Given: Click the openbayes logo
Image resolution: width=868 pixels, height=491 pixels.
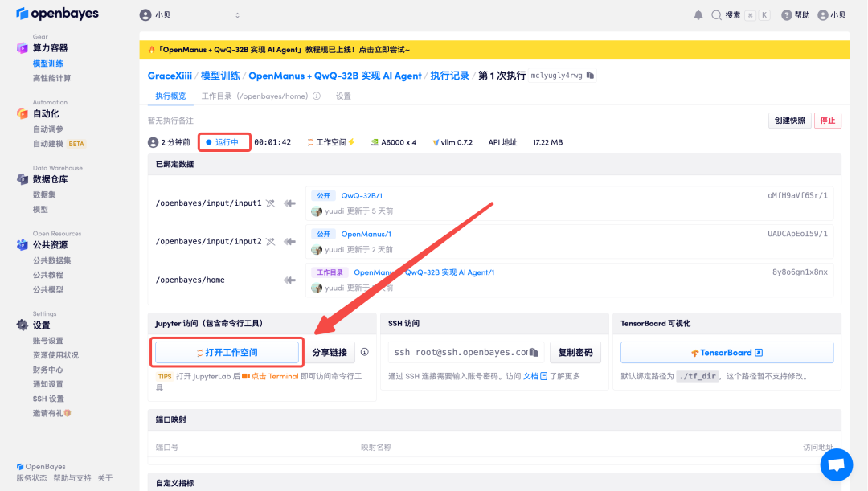Looking at the screenshot, I should coord(57,14).
